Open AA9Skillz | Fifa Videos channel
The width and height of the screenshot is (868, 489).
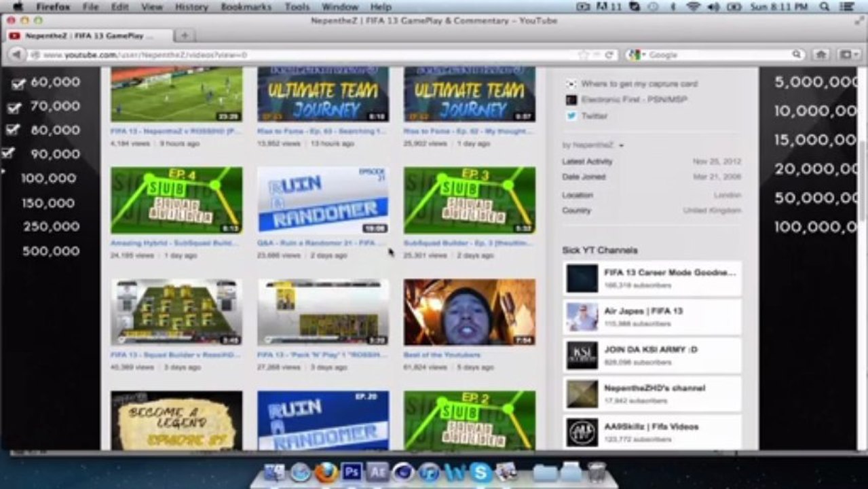pos(652,433)
